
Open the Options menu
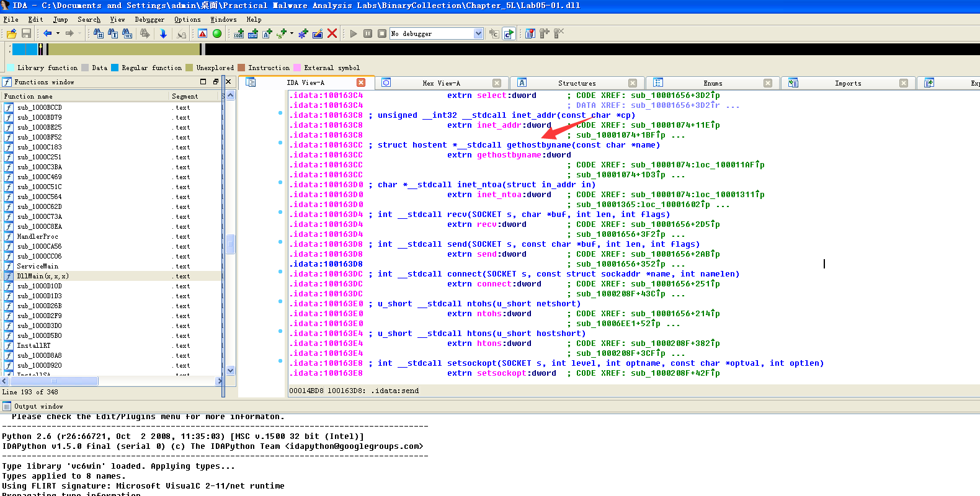(187, 19)
